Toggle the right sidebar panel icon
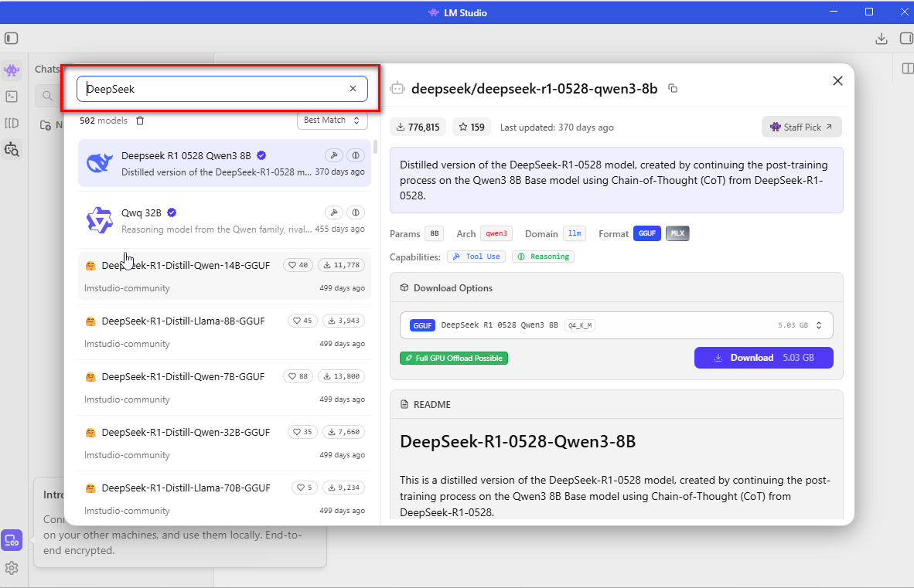This screenshot has width=914, height=588. (906, 39)
